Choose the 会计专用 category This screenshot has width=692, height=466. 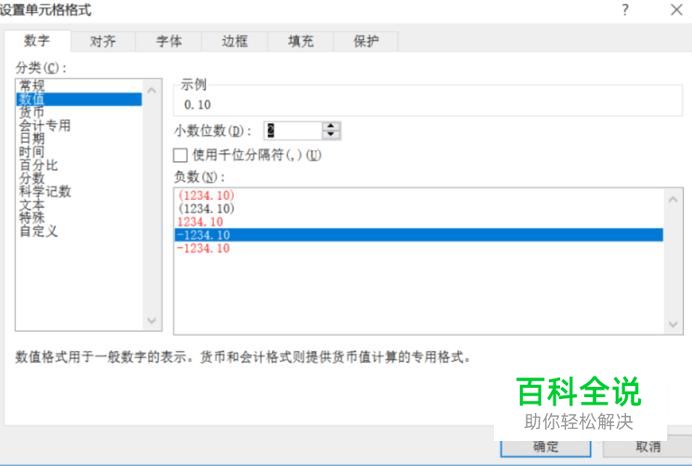pyautogui.click(x=79, y=125)
